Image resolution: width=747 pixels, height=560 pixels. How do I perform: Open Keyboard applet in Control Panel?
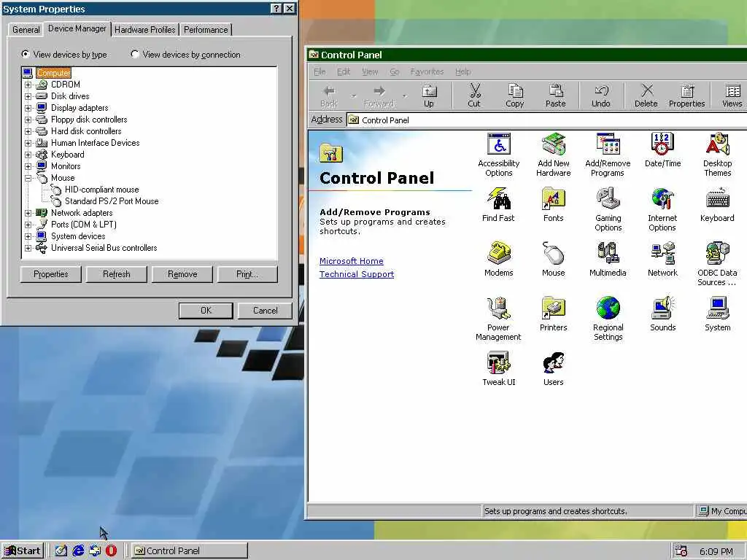[x=717, y=205]
